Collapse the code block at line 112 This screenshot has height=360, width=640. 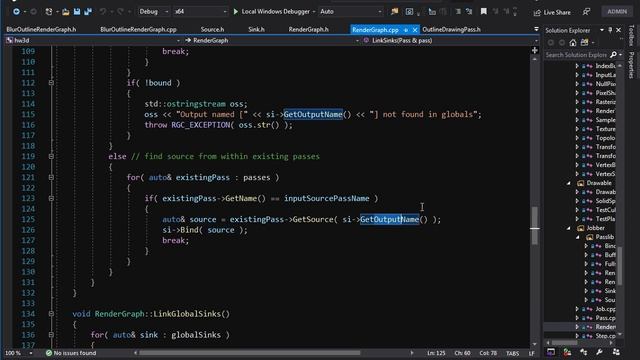tap(51, 83)
